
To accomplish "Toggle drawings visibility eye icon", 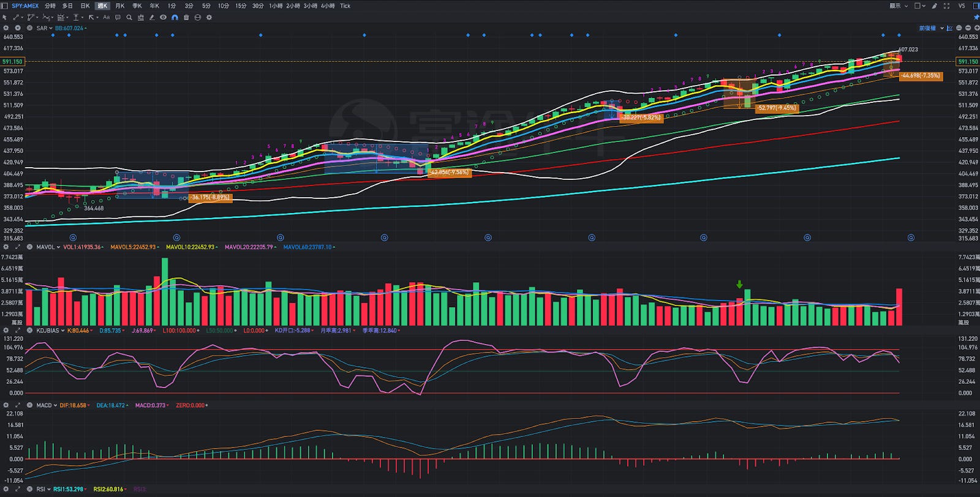I will pyautogui.click(x=163, y=17).
